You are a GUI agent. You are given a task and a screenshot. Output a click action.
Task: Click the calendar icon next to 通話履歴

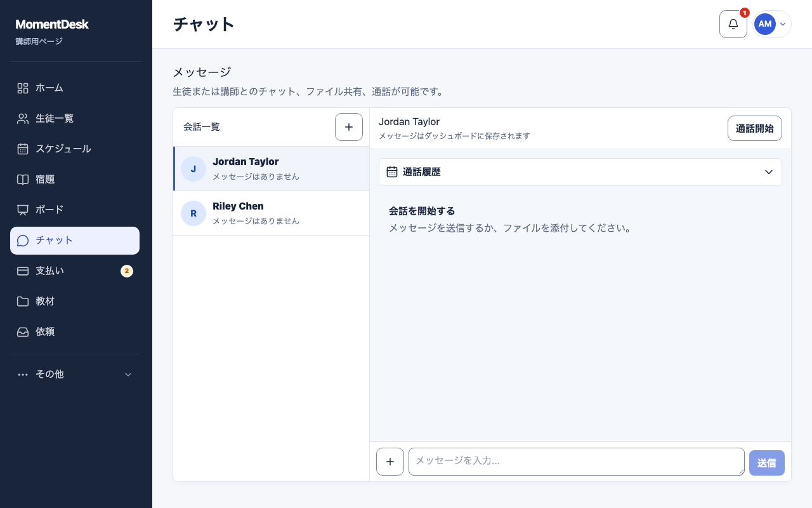392,172
